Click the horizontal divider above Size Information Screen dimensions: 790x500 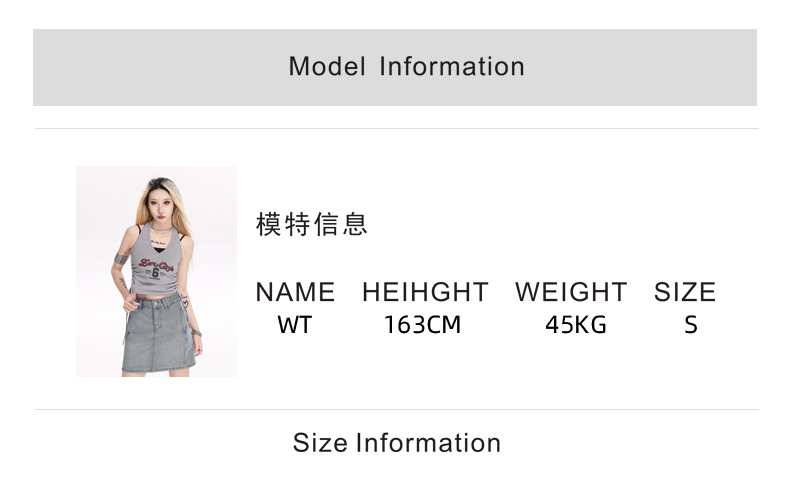[397, 409]
